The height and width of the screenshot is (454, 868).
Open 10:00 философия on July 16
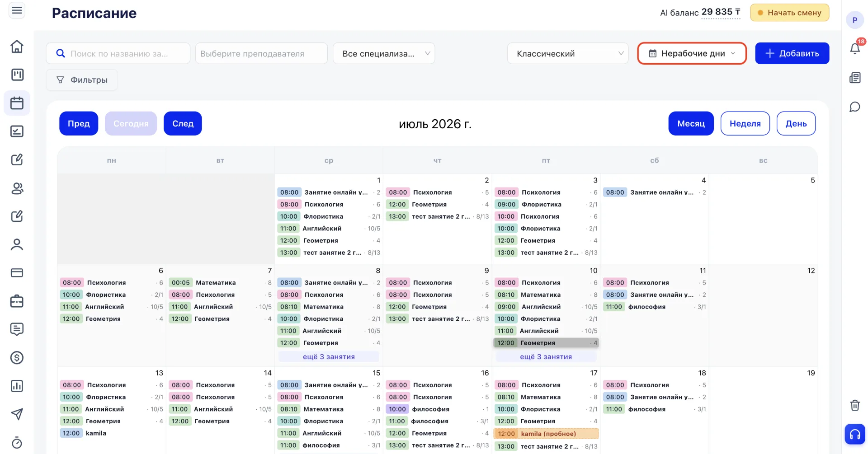point(437,409)
